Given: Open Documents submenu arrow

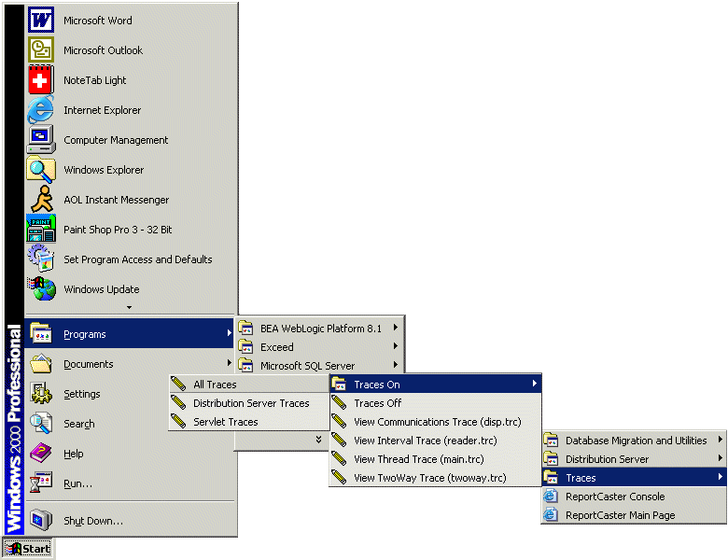Looking at the screenshot, I should coord(229,363).
